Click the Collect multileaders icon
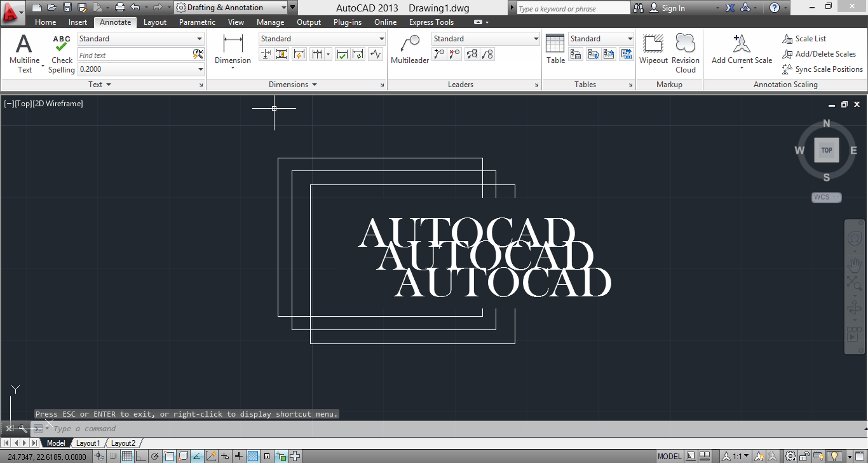This screenshot has height=463, width=868. click(487, 54)
